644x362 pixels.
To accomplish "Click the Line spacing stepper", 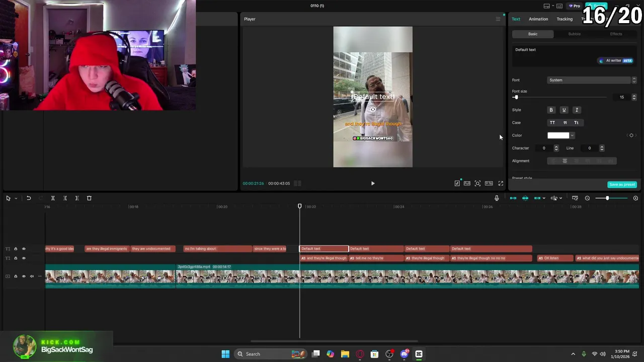I will click(x=602, y=148).
